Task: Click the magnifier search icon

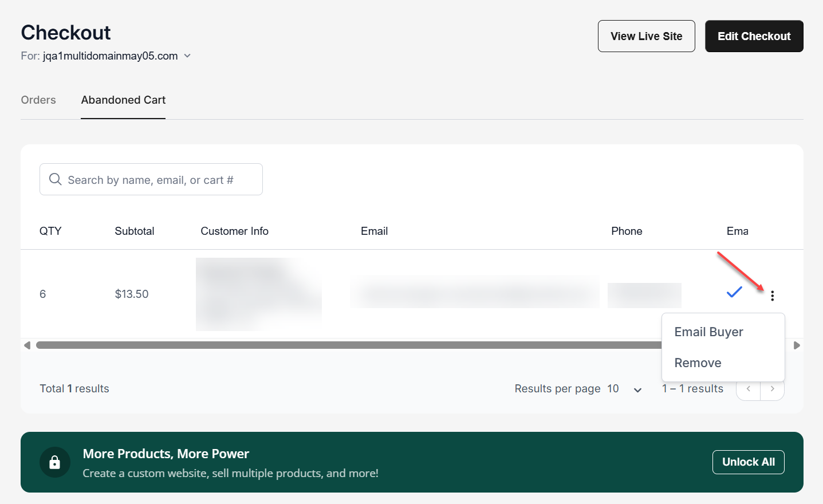Action: pyautogui.click(x=56, y=179)
